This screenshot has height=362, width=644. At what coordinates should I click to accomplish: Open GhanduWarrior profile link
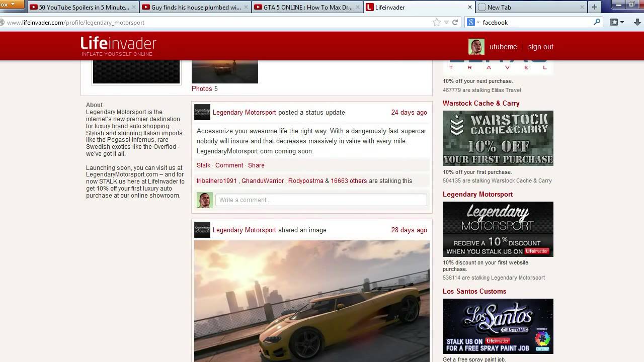263,181
